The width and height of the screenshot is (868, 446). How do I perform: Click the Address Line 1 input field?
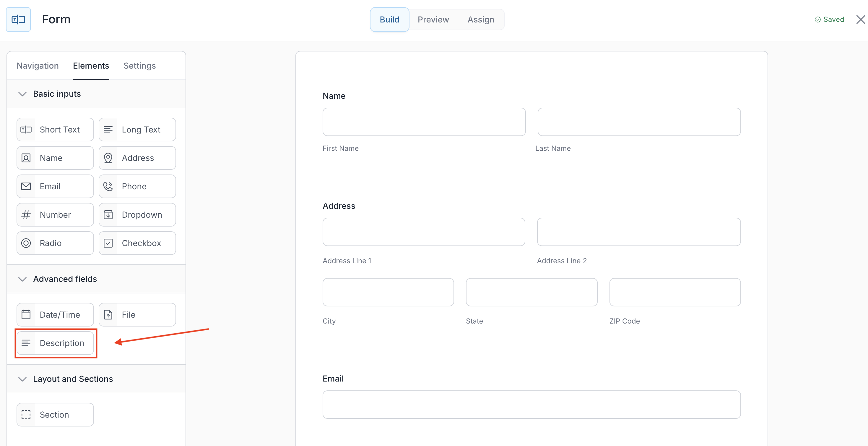point(424,232)
